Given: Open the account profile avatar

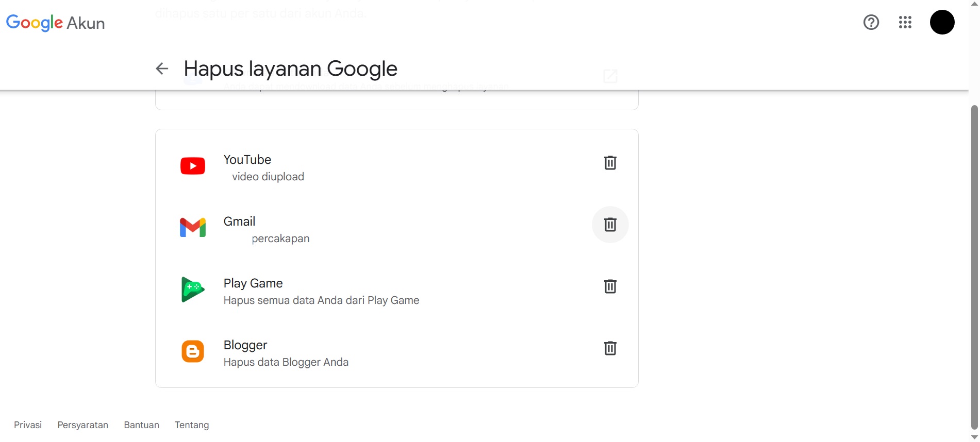Looking at the screenshot, I should [x=942, y=22].
